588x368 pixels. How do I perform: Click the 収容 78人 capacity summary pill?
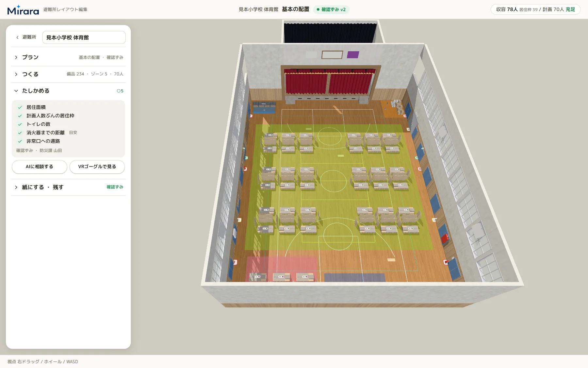535,9
